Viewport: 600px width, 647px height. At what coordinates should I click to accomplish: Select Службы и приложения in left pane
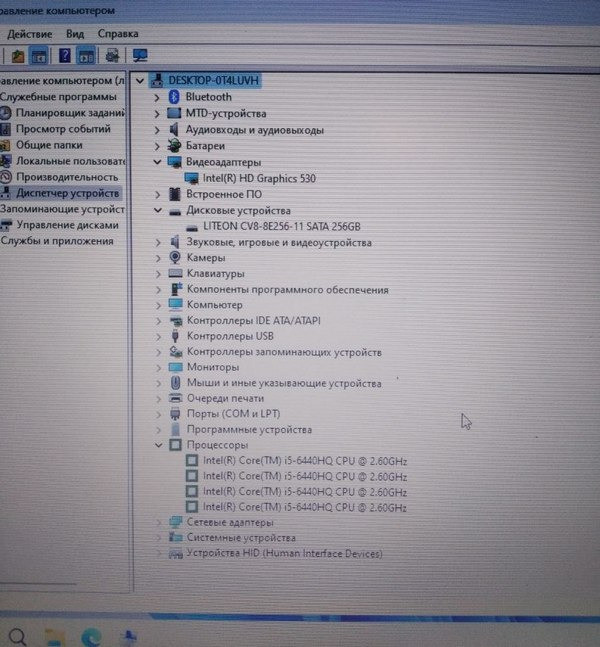(x=57, y=241)
